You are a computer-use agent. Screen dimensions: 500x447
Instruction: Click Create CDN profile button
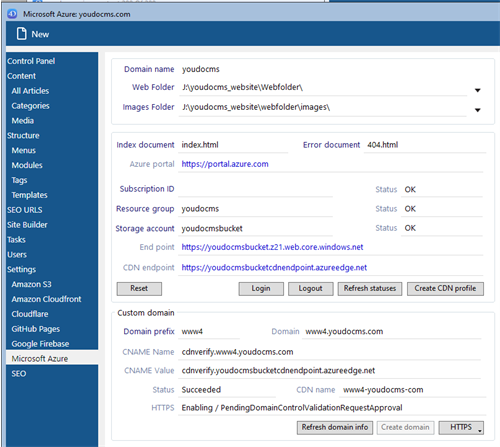[445, 289]
